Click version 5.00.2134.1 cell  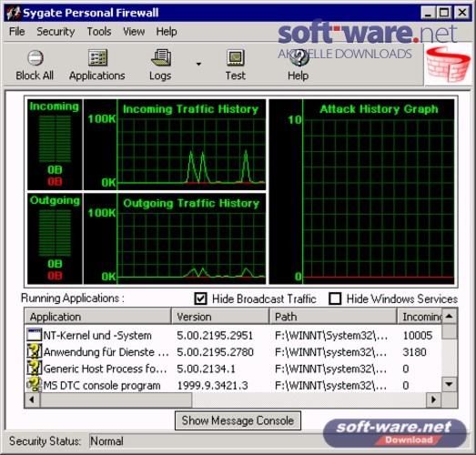[x=206, y=369]
